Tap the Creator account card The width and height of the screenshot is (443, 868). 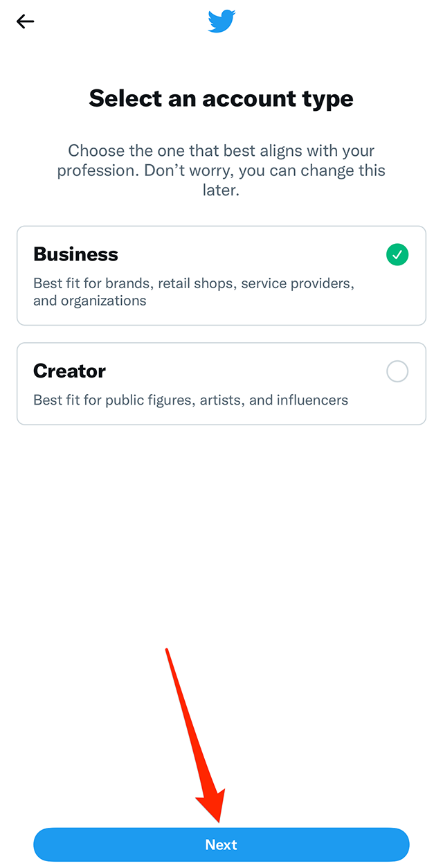221,383
